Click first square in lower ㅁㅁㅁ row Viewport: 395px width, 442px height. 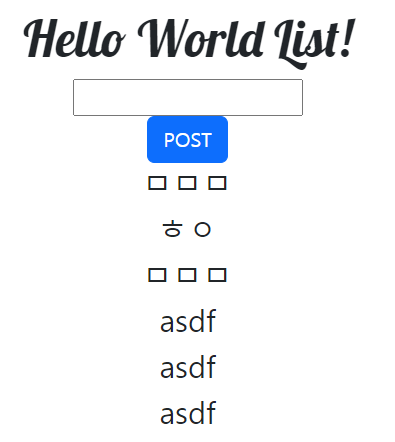157,275
